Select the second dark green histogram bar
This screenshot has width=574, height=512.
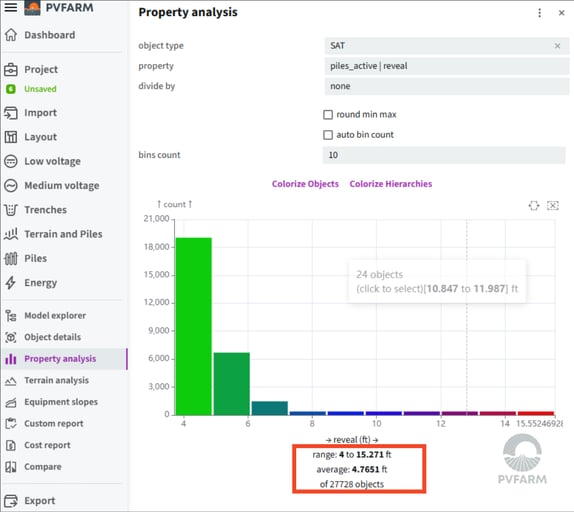coord(232,384)
